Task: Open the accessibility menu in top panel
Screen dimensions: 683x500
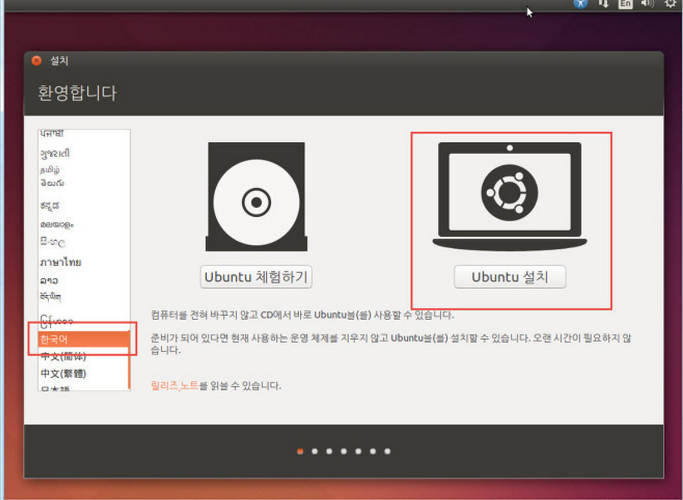Action: [580, 3]
